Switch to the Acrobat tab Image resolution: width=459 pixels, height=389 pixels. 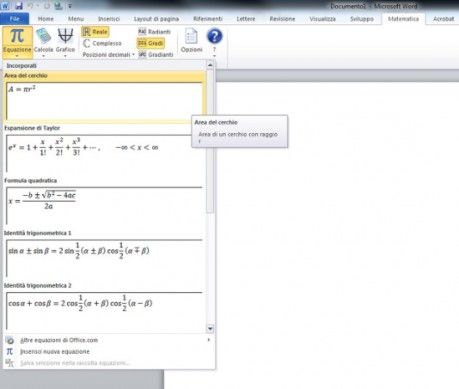pos(443,19)
